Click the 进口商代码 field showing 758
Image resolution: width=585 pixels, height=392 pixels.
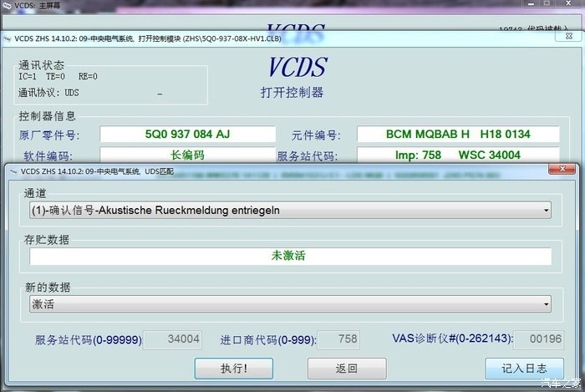[338, 339]
